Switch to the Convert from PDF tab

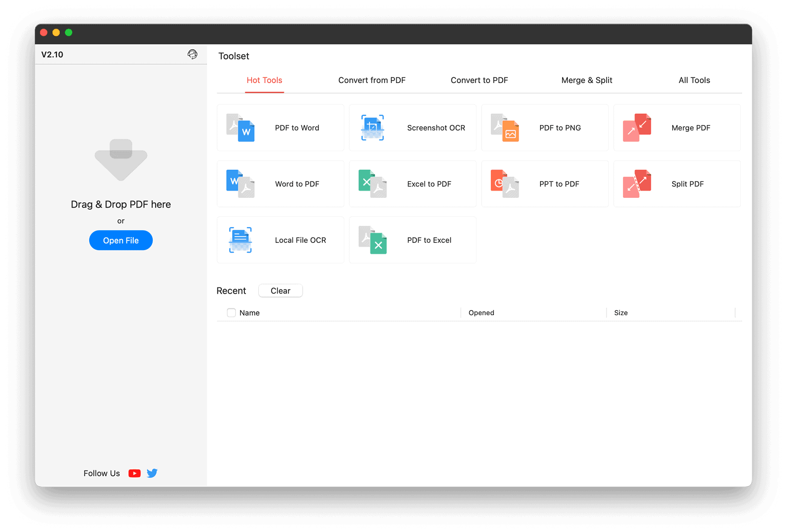(371, 80)
